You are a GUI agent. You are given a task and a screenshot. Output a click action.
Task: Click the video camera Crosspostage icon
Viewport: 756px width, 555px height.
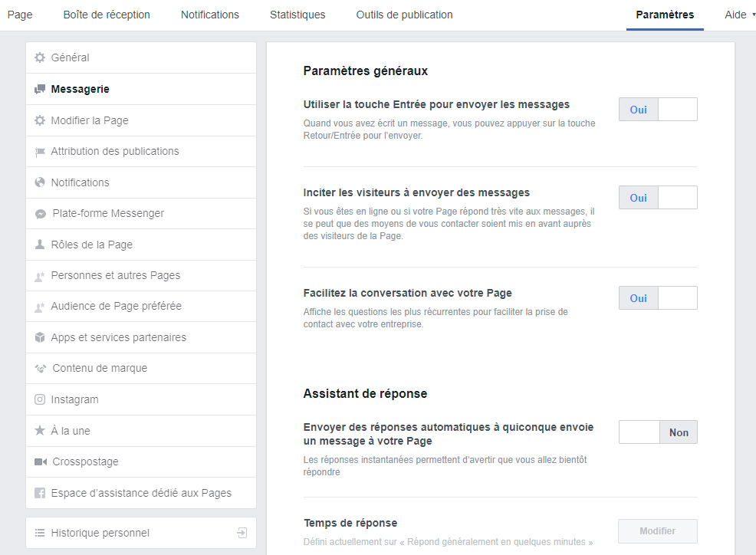pyautogui.click(x=41, y=462)
